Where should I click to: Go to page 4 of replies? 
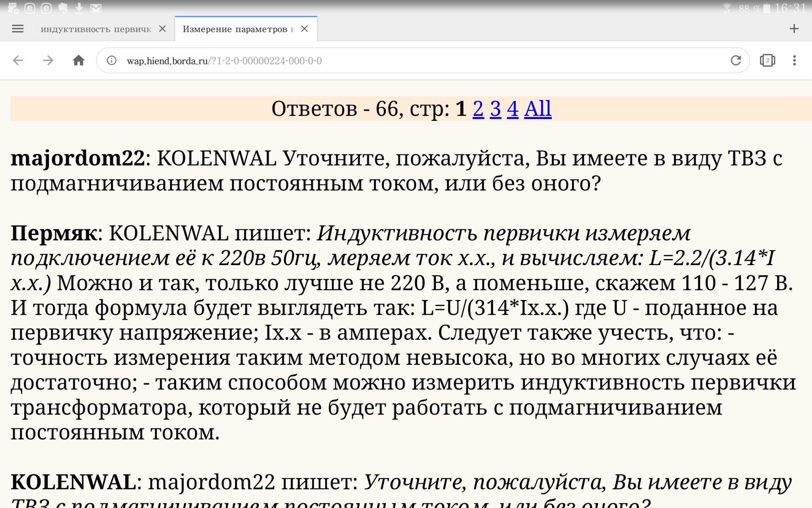pyautogui.click(x=513, y=108)
